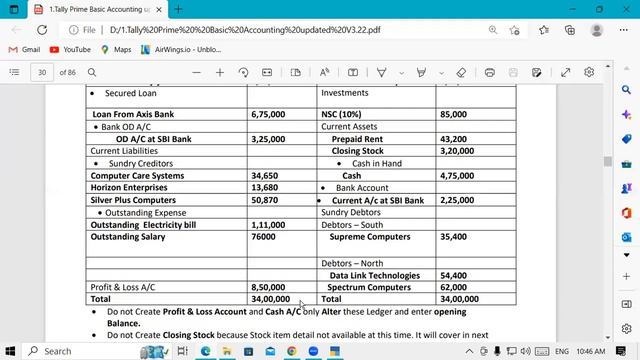Screen dimensions: 640x360
Task: Select the Draw pen tool
Action: click(x=382, y=72)
